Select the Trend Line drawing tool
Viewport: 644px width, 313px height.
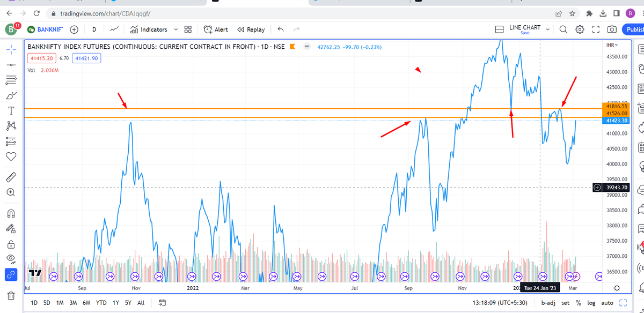coord(12,65)
